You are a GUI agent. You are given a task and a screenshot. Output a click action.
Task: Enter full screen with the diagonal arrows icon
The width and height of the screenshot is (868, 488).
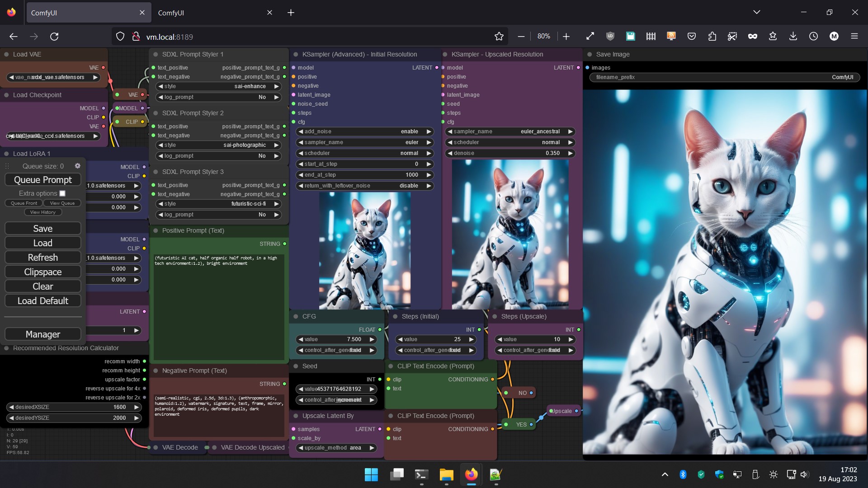tap(590, 37)
